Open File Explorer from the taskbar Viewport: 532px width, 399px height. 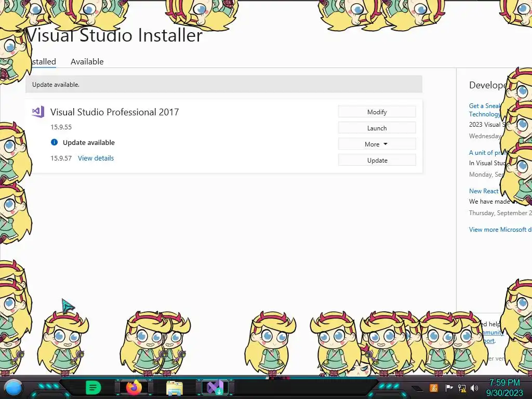click(175, 388)
